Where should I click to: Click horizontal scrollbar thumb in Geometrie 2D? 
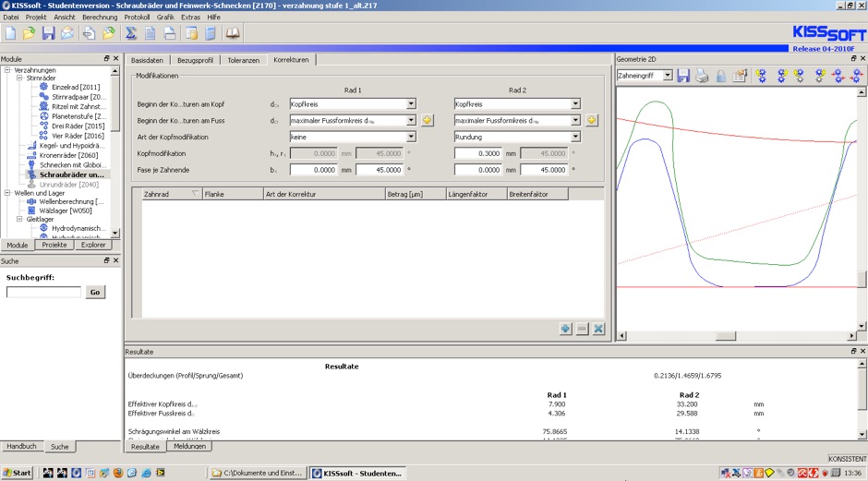pos(725,336)
